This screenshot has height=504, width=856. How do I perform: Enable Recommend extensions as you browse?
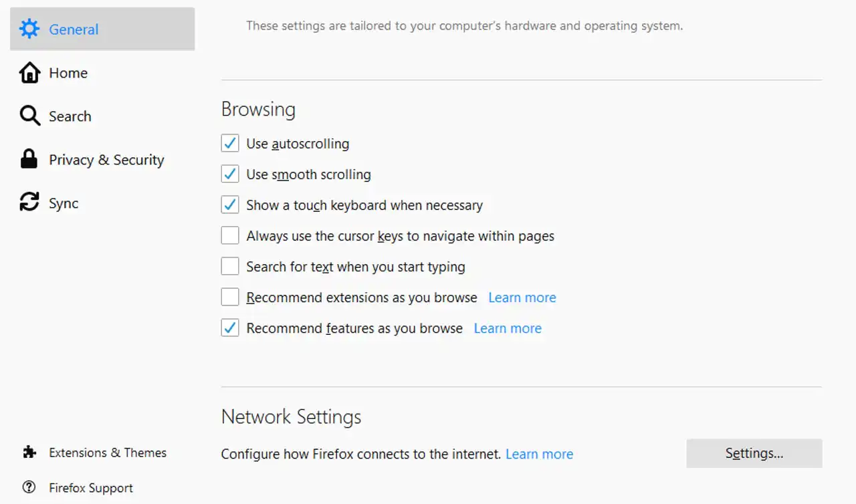(229, 297)
